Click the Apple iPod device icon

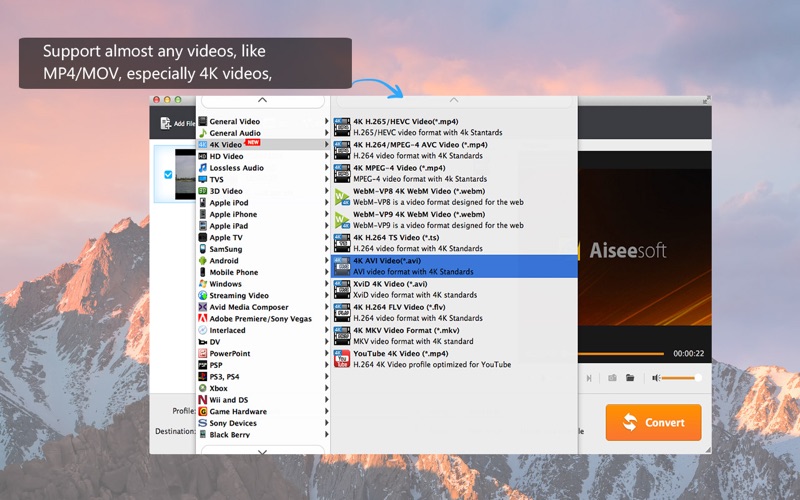click(x=203, y=203)
